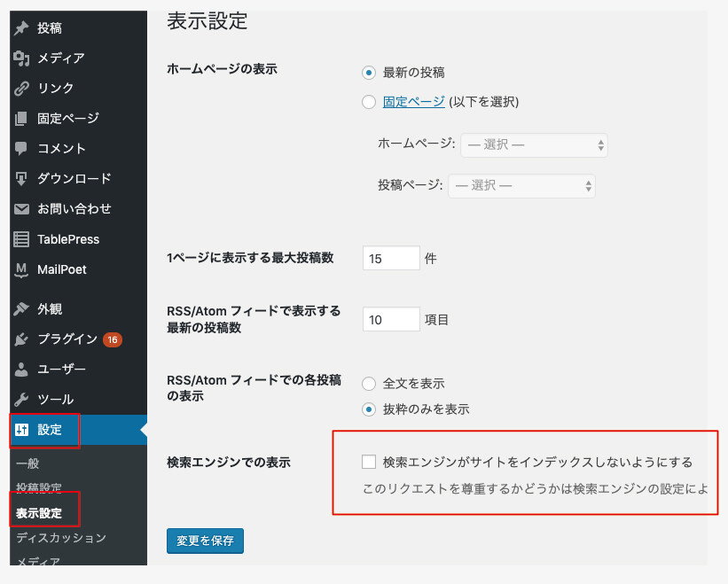Image resolution: width=728 pixels, height=584 pixels.
Task: Click the RSS feed item count field
Action: click(391, 319)
